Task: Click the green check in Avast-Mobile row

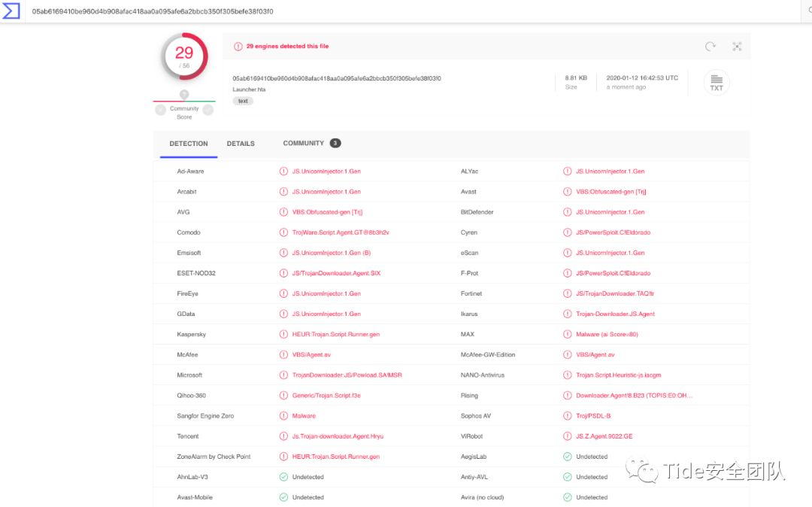Action: pyautogui.click(x=283, y=497)
